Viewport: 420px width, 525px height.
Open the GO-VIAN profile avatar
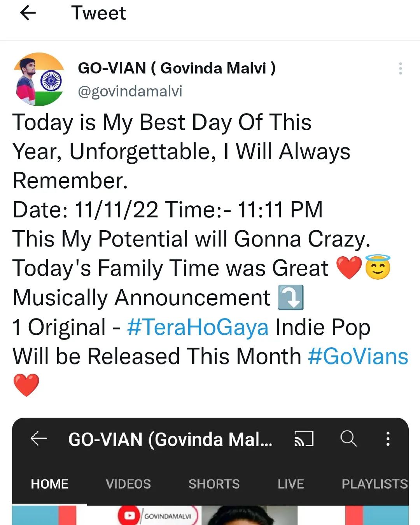click(x=39, y=80)
